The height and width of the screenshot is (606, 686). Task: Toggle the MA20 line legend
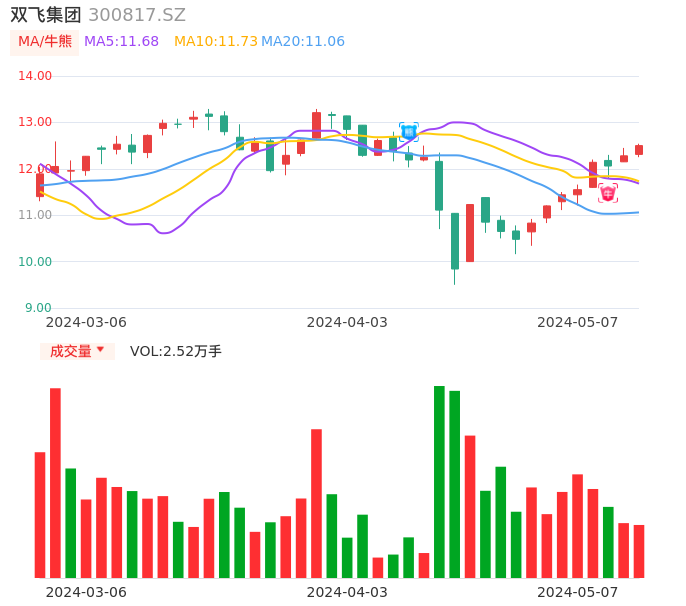303,42
